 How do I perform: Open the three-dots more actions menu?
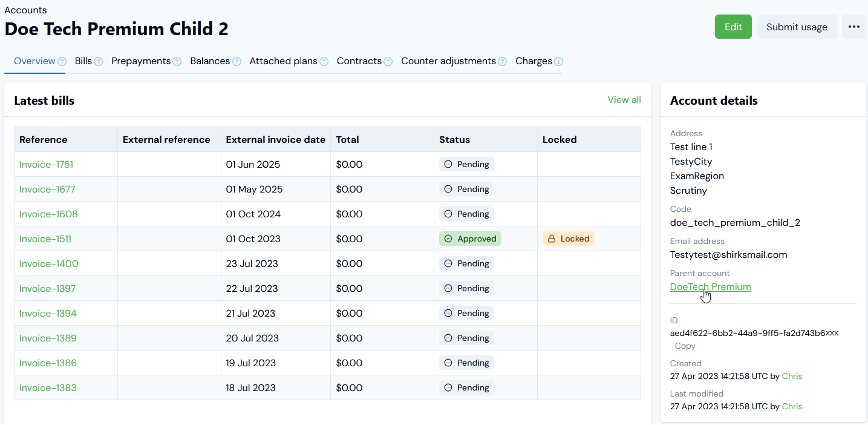tap(853, 27)
